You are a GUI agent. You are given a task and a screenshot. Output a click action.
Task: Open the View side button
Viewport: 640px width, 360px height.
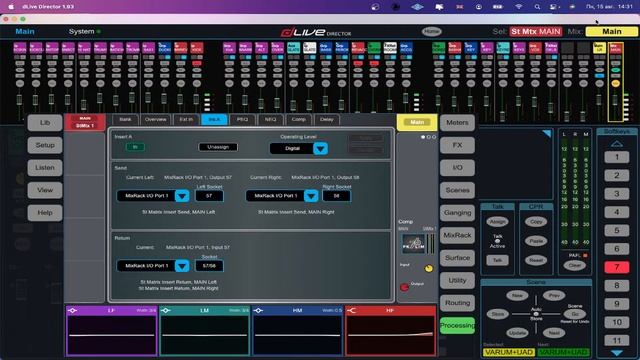(x=45, y=190)
